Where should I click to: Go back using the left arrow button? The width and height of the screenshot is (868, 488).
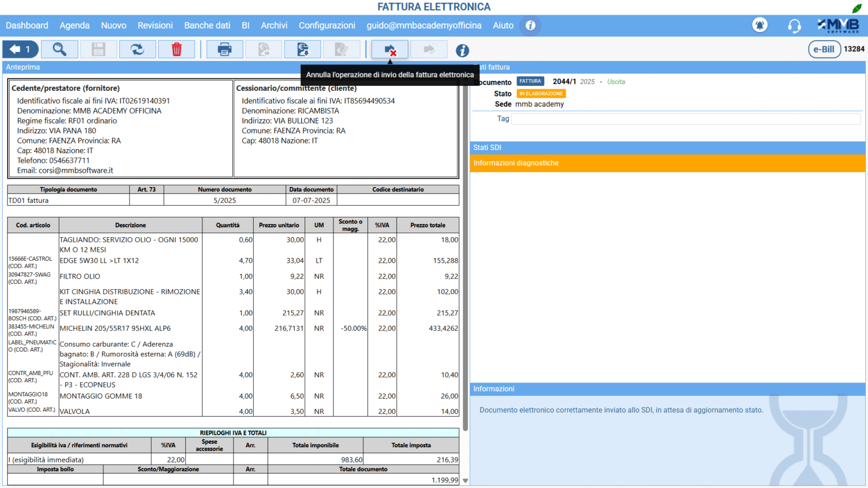point(20,50)
